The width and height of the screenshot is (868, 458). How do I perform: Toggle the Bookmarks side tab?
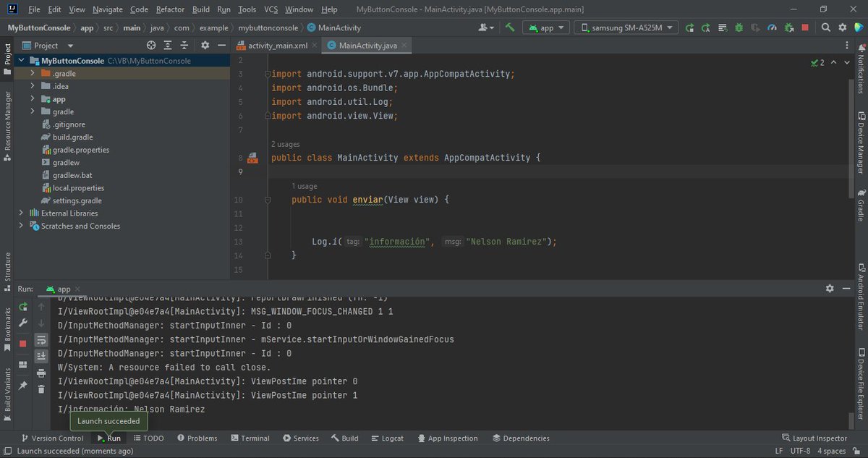click(7, 329)
